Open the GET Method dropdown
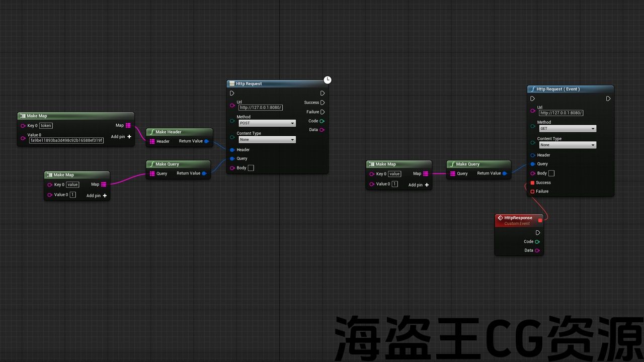Image resolution: width=644 pixels, height=362 pixels. coord(568,129)
